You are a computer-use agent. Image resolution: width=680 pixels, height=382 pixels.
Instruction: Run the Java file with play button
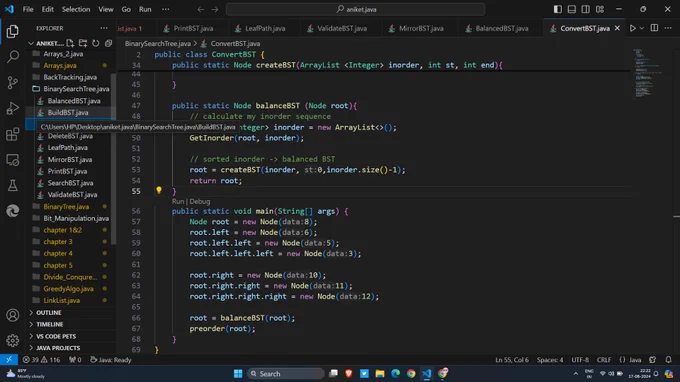tap(633, 28)
